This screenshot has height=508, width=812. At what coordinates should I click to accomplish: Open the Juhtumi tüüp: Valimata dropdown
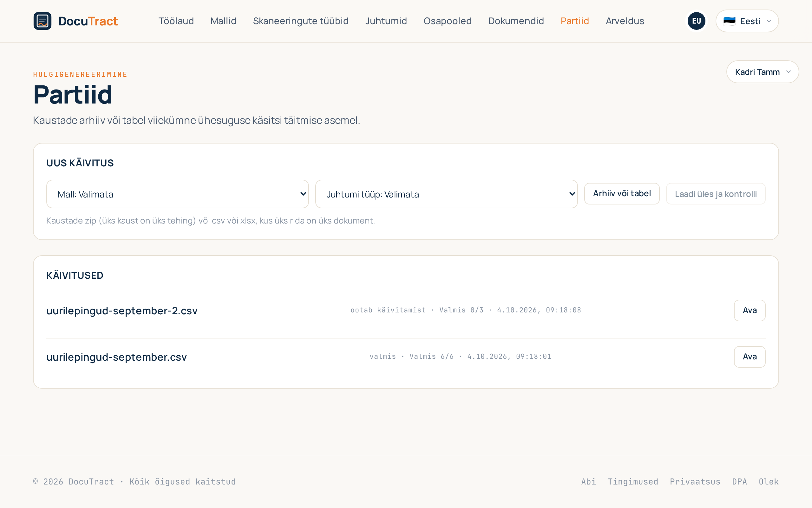pyautogui.click(x=446, y=194)
